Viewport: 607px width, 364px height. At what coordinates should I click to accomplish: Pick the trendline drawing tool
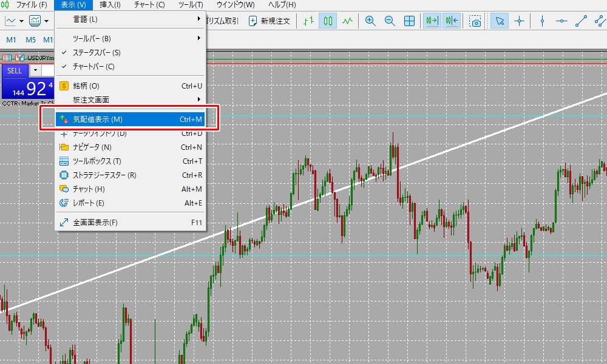581,21
